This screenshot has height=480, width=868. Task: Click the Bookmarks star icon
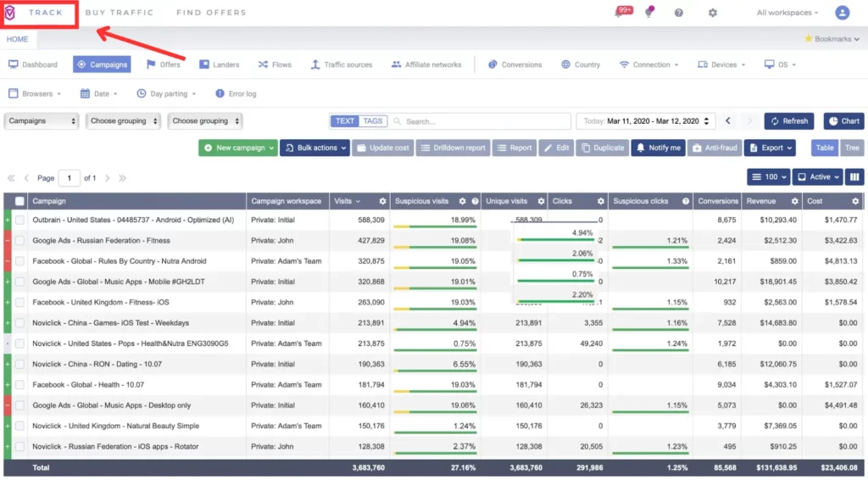coord(808,39)
